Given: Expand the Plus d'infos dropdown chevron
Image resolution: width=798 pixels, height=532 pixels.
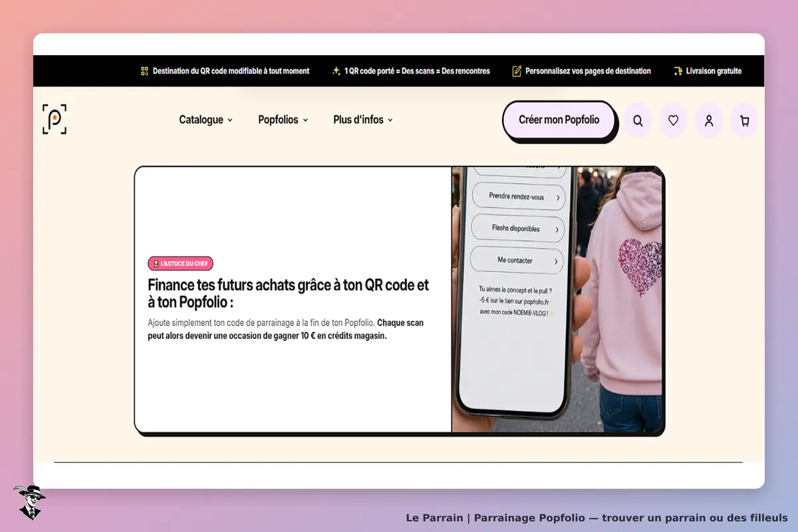Looking at the screenshot, I should [x=390, y=120].
